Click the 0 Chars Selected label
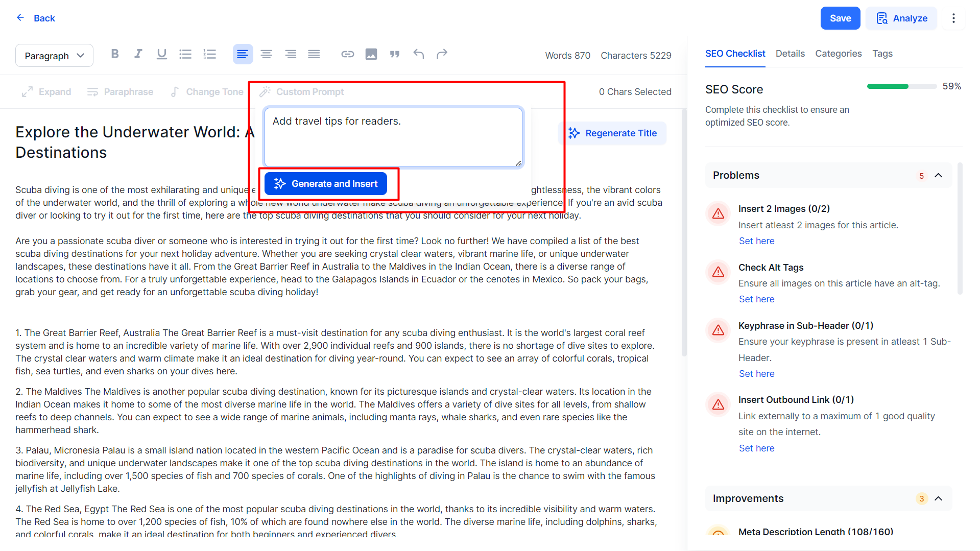The width and height of the screenshot is (980, 551). point(635,92)
